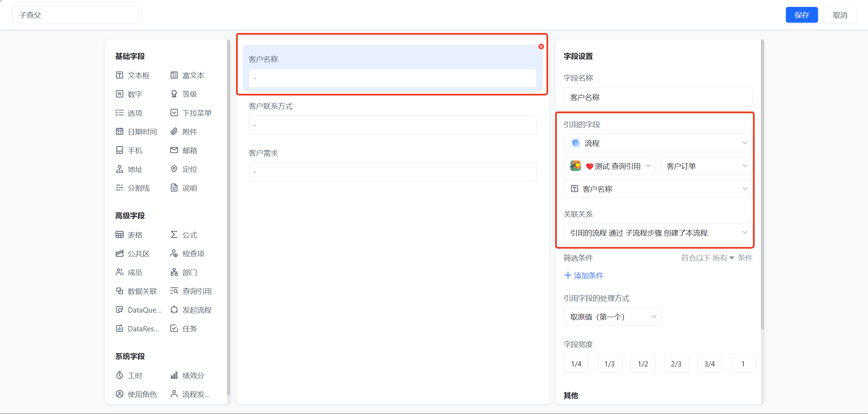Choose the 手机 mobile phone field icon
Screen dimensions: 868x414
coord(120,150)
